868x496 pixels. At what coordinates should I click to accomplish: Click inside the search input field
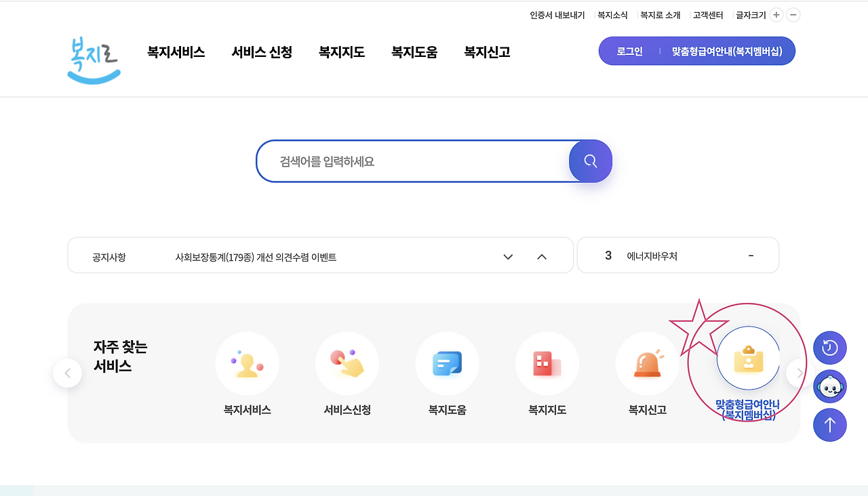tap(407, 161)
